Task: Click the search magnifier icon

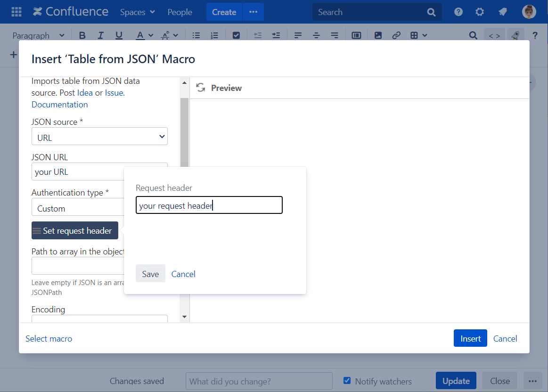Action: coord(431,12)
